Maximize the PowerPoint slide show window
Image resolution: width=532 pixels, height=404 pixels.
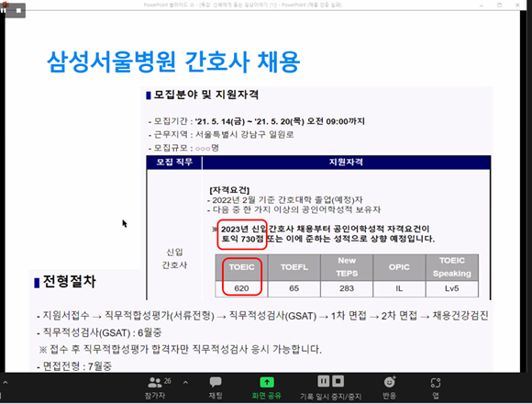pyautogui.click(x=499, y=6)
